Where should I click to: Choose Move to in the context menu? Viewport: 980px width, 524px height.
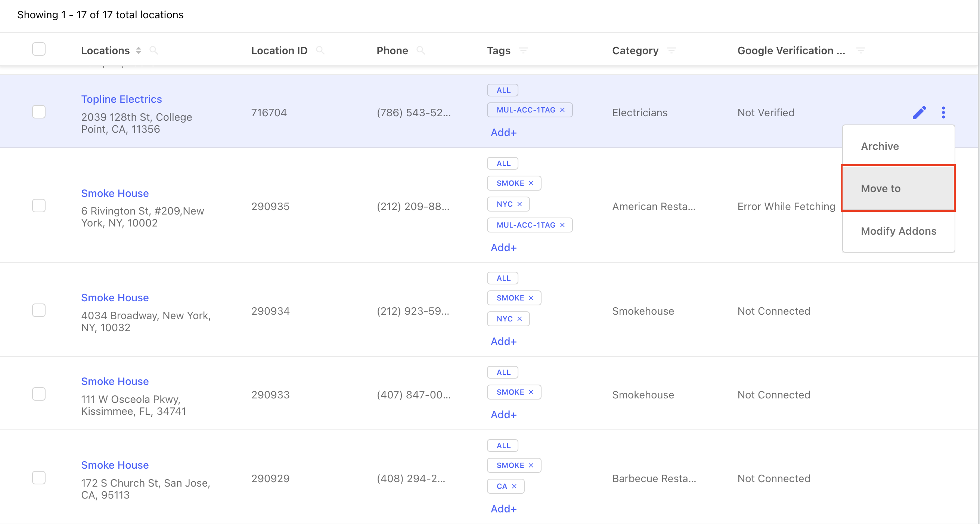pyautogui.click(x=899, y=188)
